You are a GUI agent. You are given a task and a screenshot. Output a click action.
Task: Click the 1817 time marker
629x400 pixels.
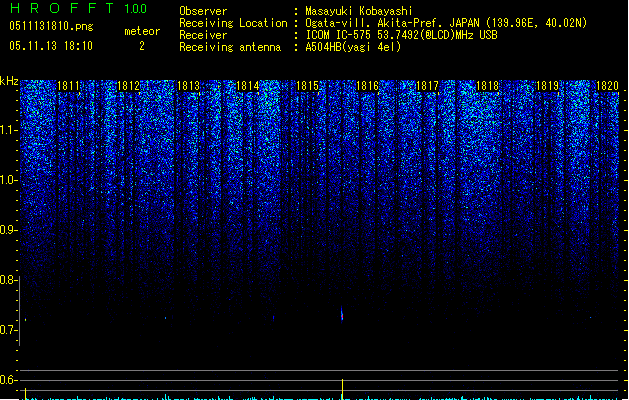tap(428, 86)
